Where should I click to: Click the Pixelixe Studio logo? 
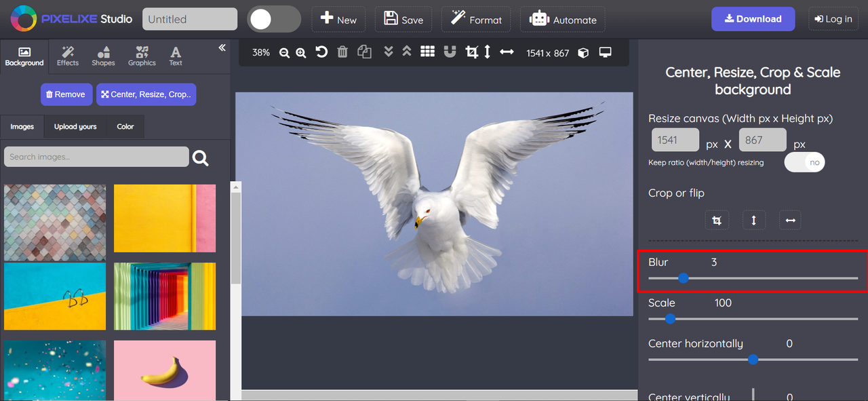(72, 19)
